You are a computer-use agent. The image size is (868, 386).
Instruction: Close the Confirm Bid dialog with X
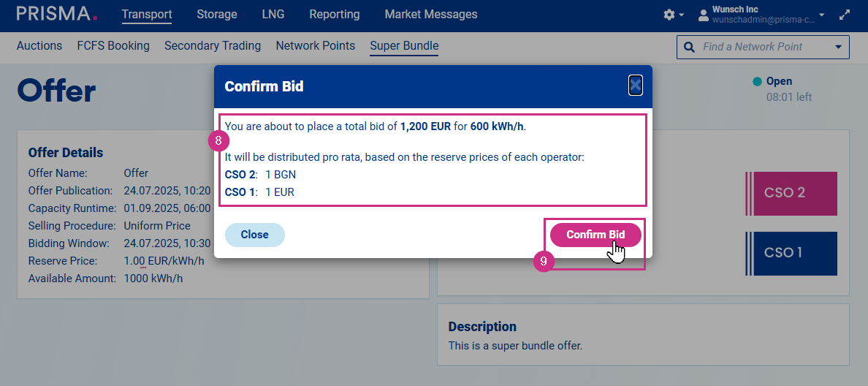coord(636,86)
